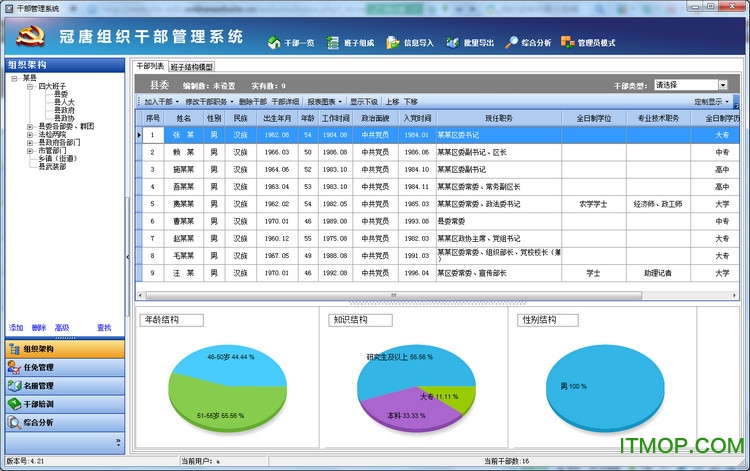Screen dimensions: 750x471
Task: Click the name cell 张 某 in row 1
Action: [184, 135]
